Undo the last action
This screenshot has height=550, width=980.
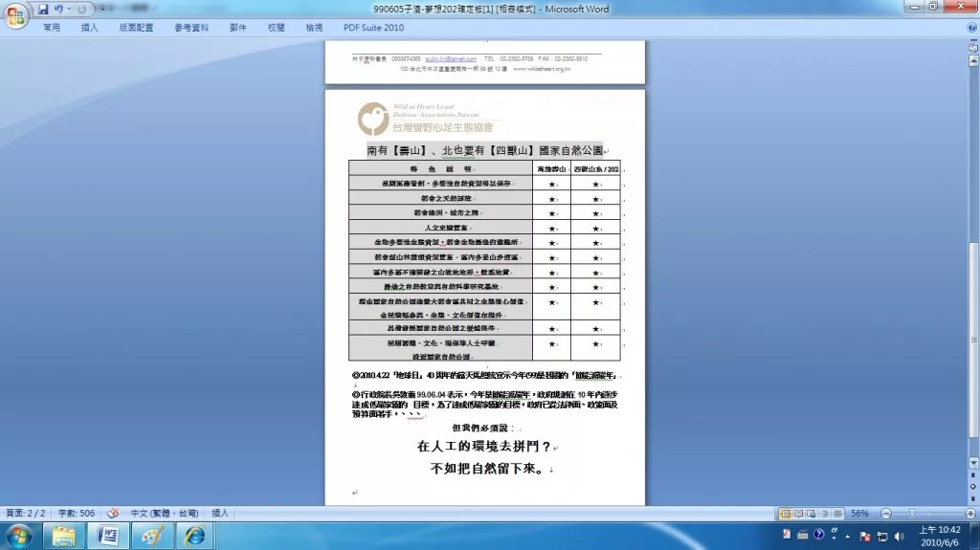(x=58, y=10)
